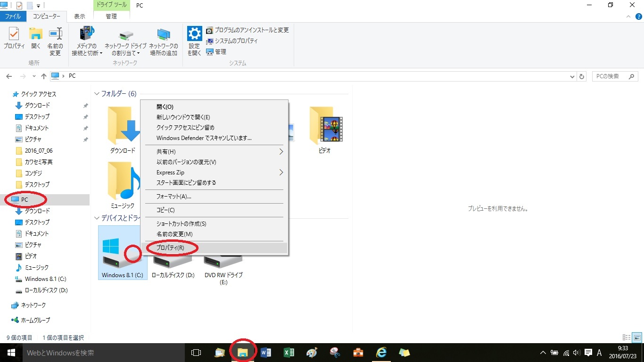Collapse the ribbon with the chevron arrow
The width and height of the screenshot is (644, 362).
[x=629, y=16]
